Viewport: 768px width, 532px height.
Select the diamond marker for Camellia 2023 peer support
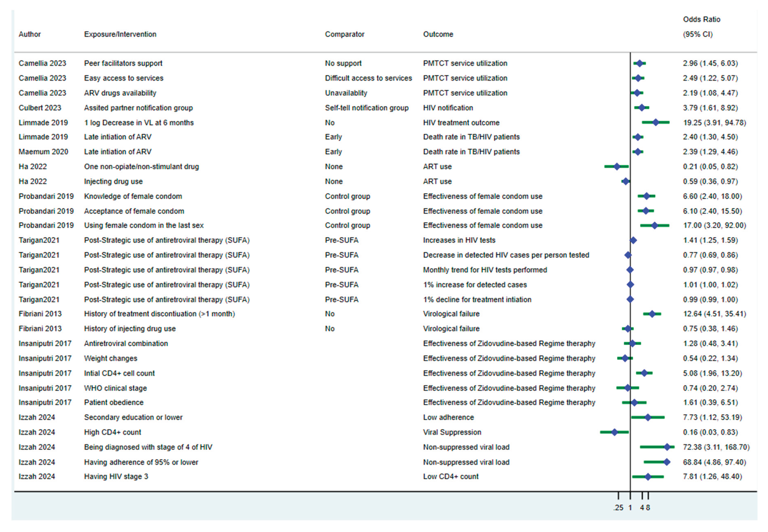tap(639, 63)
